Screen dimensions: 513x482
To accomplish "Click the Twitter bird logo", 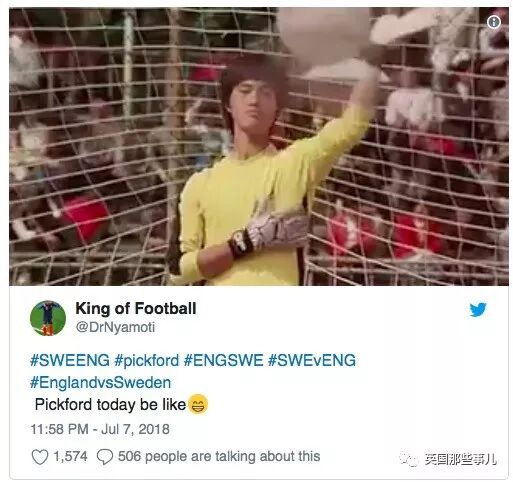I will [478, 310].
